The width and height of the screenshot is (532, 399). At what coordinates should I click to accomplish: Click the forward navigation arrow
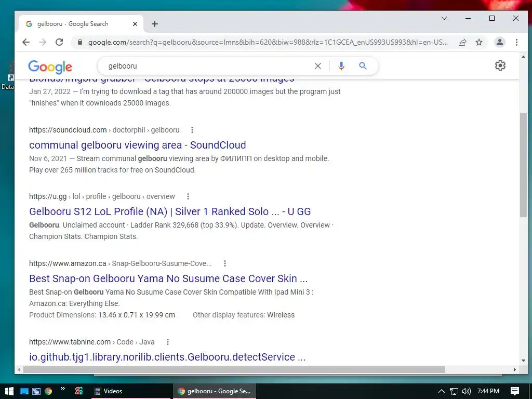tap(43, 42)
